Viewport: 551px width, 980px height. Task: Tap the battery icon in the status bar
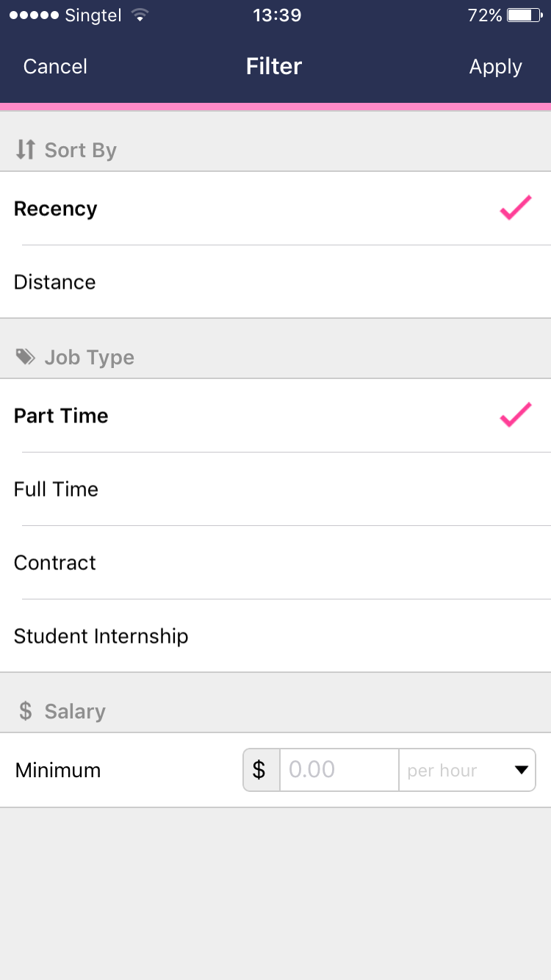524,15
